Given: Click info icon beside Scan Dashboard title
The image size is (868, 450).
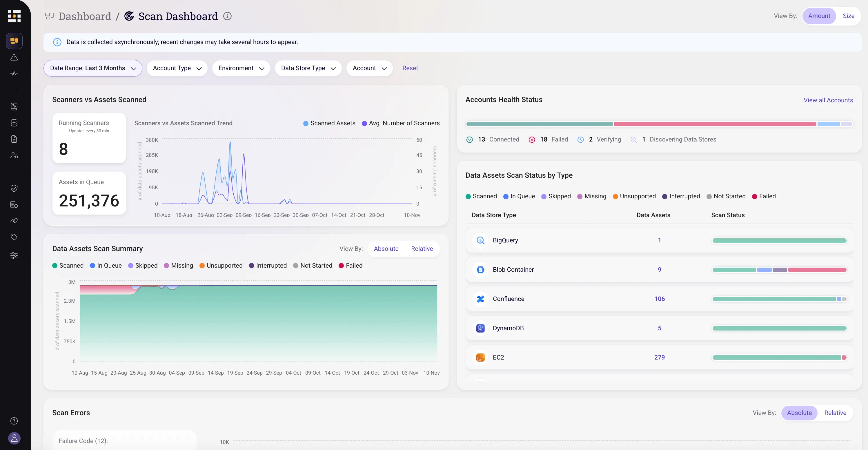Looking at the screenshot, I should click(x=228, y=16).
